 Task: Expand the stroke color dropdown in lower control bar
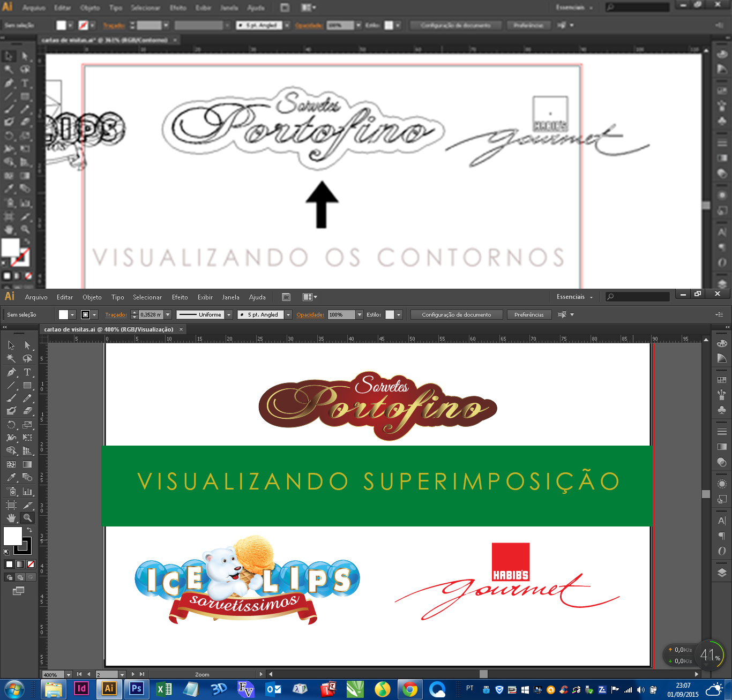(94, 315)
